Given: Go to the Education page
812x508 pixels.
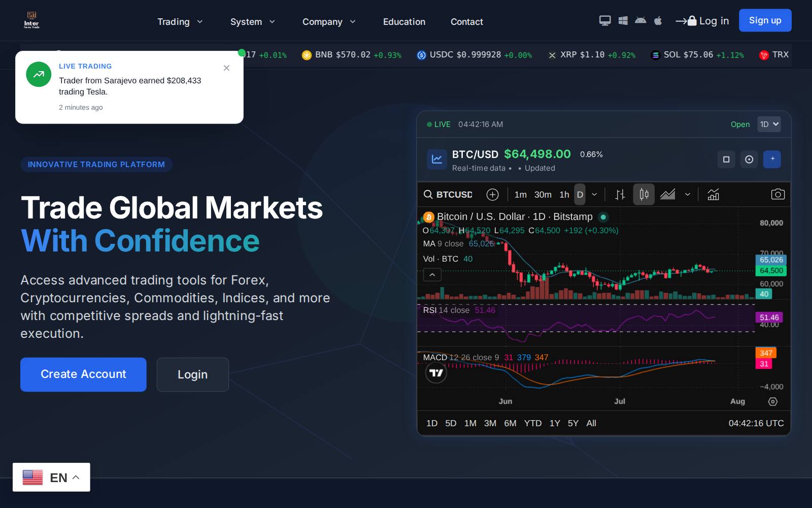Looking at the screenshot, I should 404,22.
